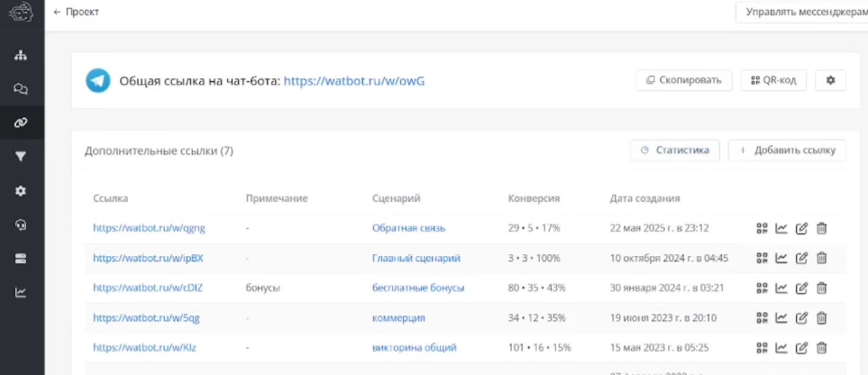Open Управлять мессенджерами dropdown button

802,12
